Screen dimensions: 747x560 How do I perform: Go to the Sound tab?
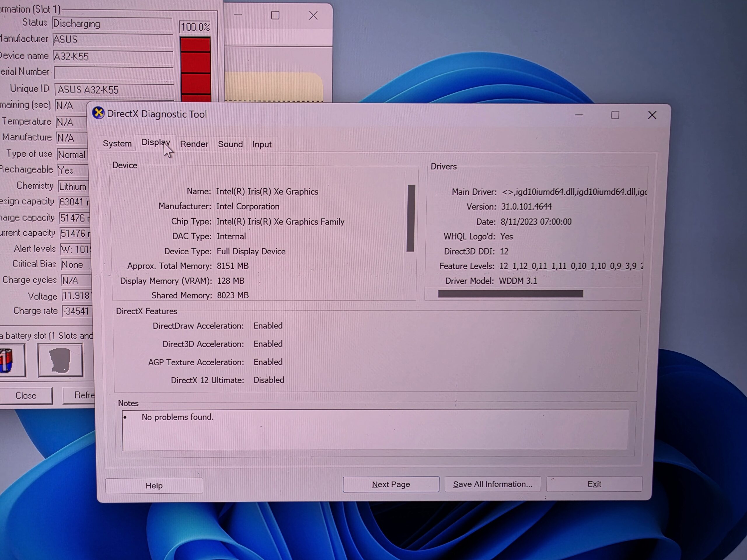coord(230,144)
